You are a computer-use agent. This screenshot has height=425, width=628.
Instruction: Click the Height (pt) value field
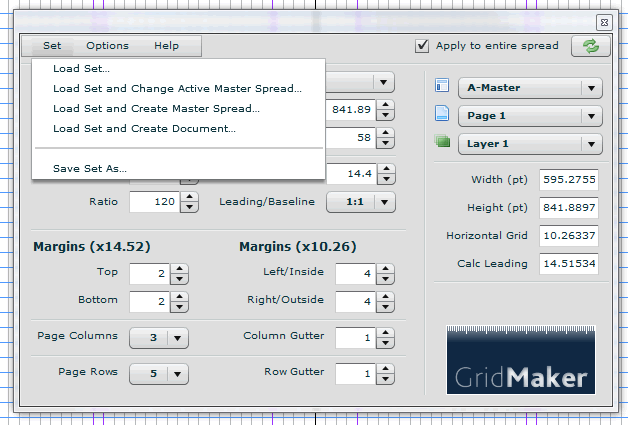tap(569, 207)
